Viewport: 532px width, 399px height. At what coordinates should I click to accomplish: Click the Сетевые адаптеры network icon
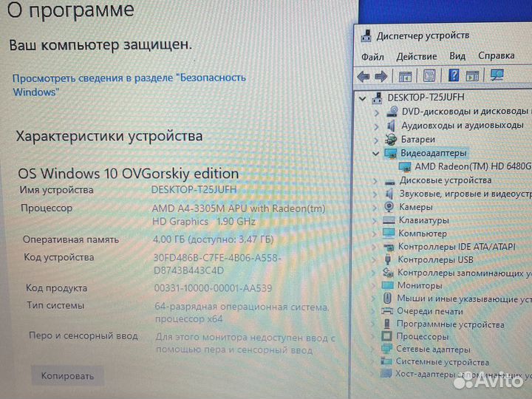[x=386, y=349]
